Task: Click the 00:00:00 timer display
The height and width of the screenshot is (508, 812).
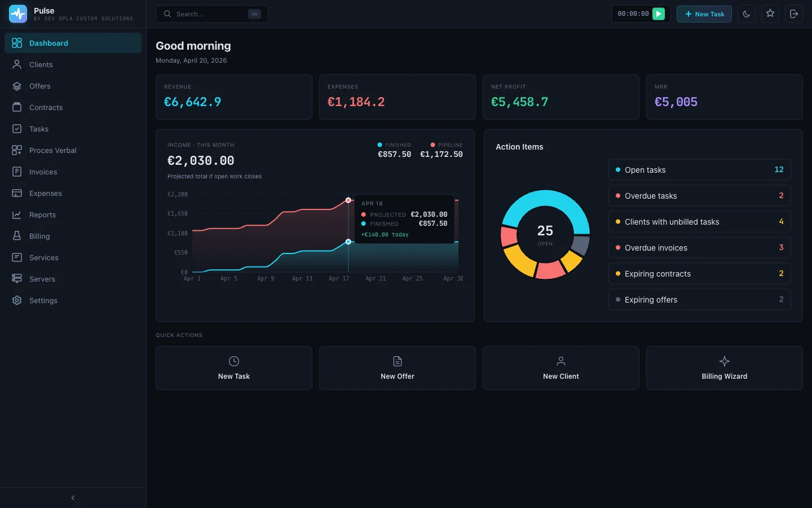Action: click(633, 14)
